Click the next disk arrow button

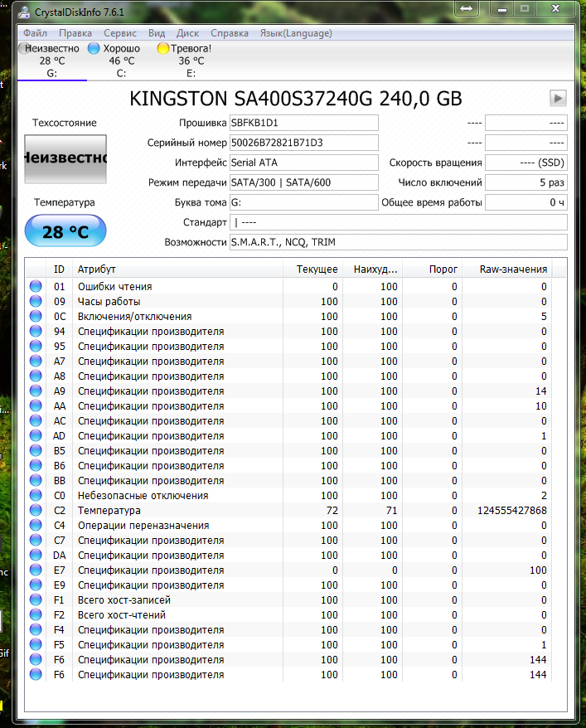[558, 98]
